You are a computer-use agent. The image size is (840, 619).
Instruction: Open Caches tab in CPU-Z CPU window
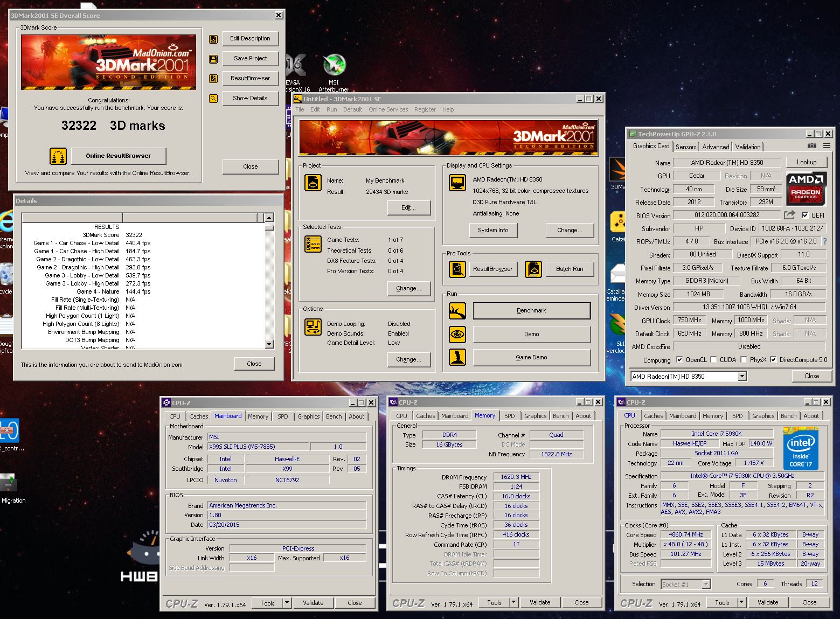653,416
